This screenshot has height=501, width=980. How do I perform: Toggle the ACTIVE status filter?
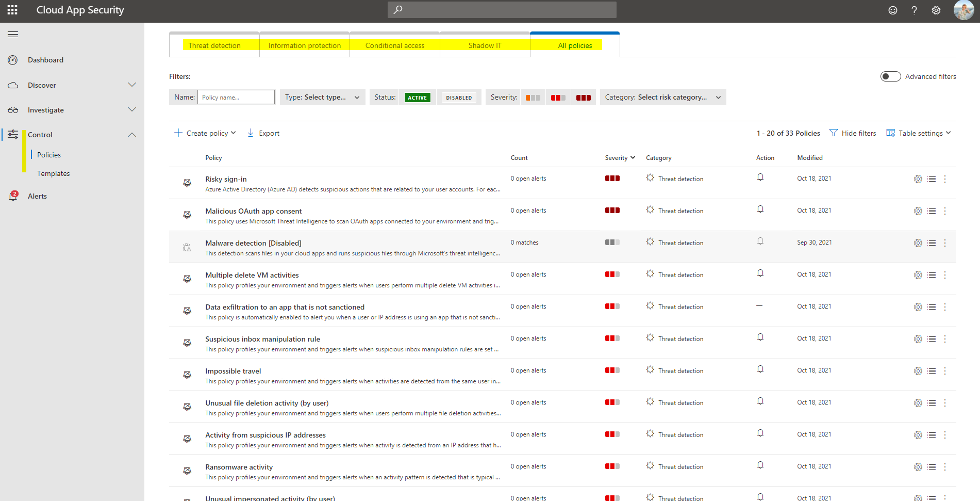tap(418, 98)
